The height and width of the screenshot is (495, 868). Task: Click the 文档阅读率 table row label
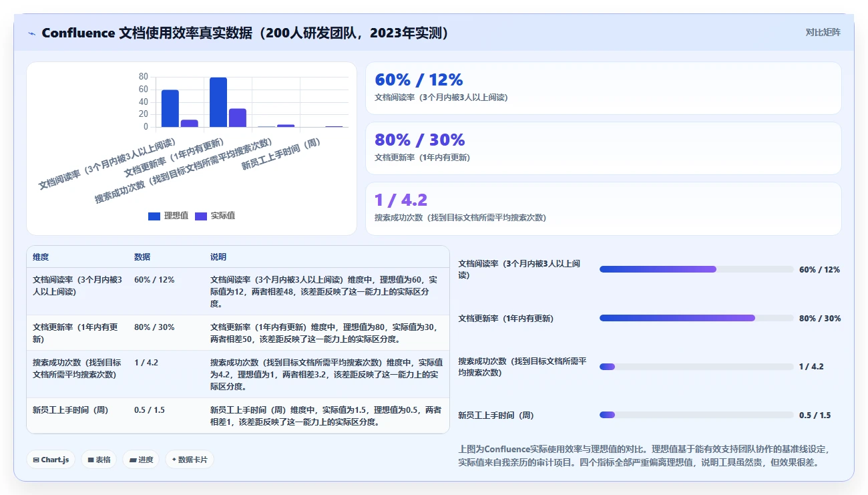tap(77, 285)
